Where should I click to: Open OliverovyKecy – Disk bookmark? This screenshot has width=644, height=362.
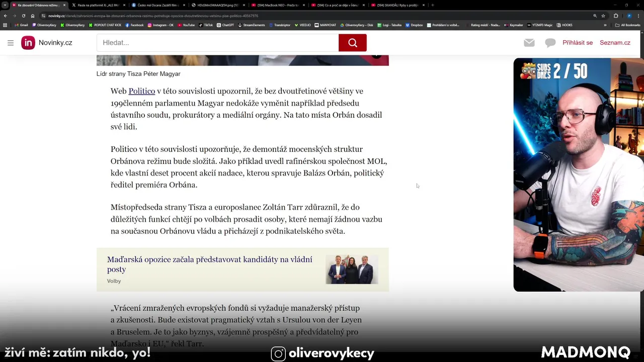(x=357, y=25)
